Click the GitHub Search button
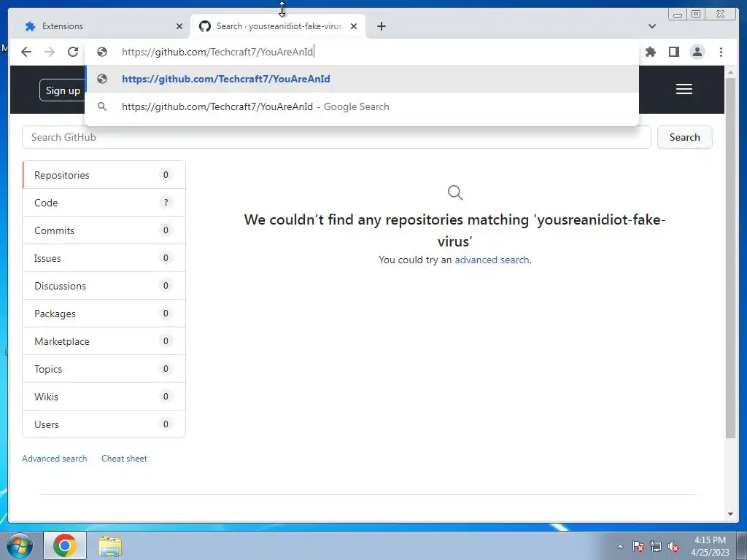Screen dimensions: 747x560 click(x=684, y=137)
